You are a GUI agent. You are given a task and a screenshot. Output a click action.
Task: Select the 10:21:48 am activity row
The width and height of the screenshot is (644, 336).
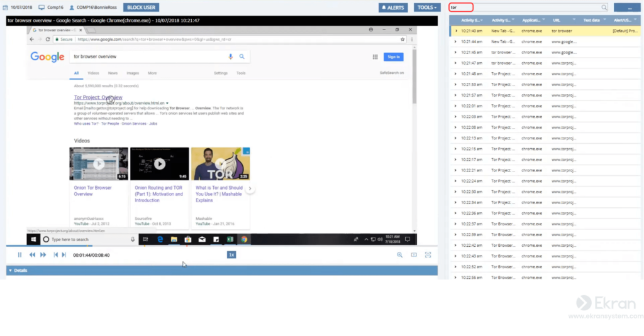click(545, 74)
